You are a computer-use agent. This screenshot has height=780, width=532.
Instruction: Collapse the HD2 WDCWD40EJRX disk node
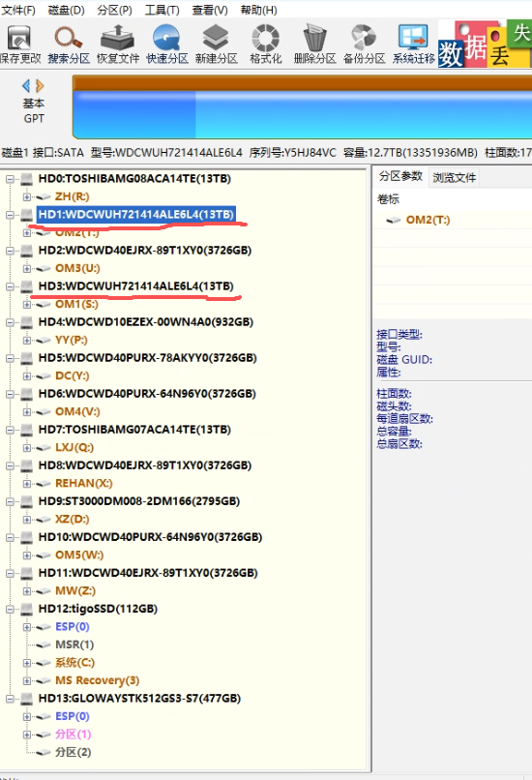pyautogui.click(x=10, y=251)
